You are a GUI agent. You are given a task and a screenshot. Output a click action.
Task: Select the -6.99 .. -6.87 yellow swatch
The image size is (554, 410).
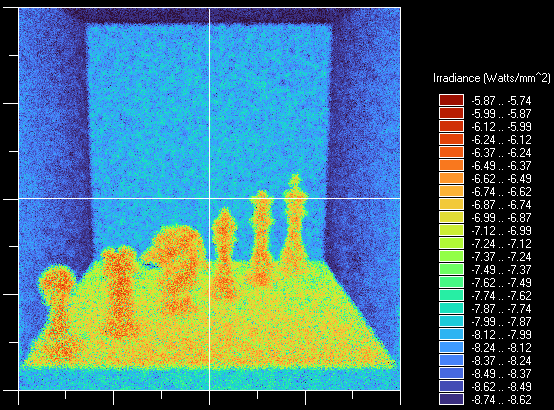point(451,217)
